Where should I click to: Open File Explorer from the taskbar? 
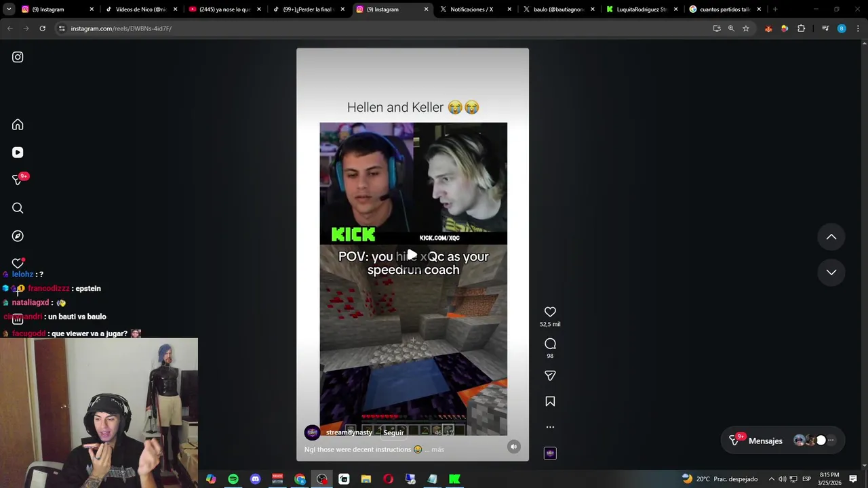(x=366, y=479)
